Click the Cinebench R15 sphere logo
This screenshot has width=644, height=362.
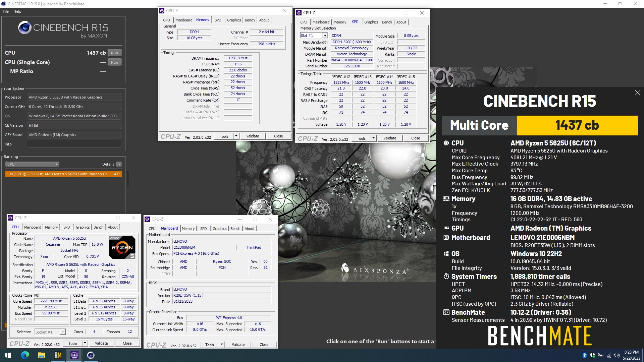[x=25, y=27]
